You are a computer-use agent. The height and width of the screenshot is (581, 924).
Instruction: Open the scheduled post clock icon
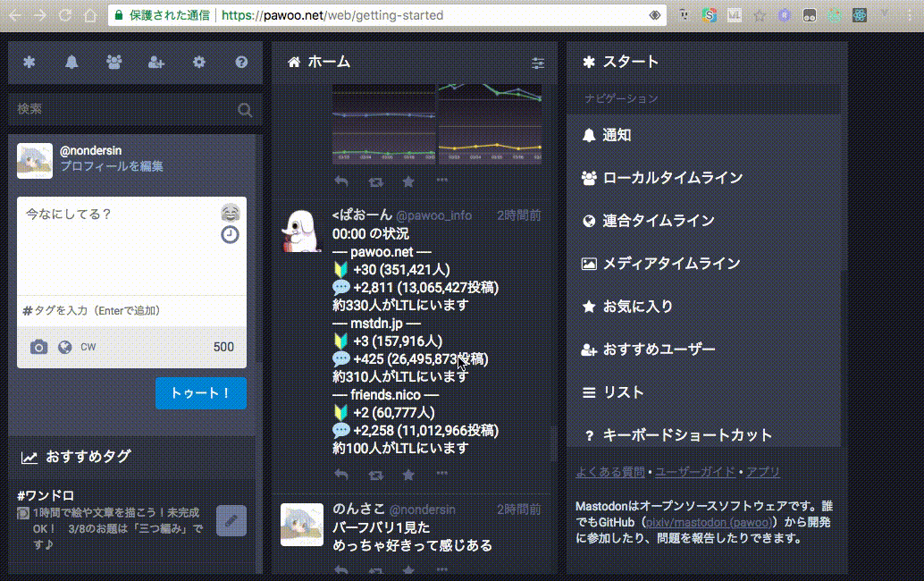(x=230, y=234)
